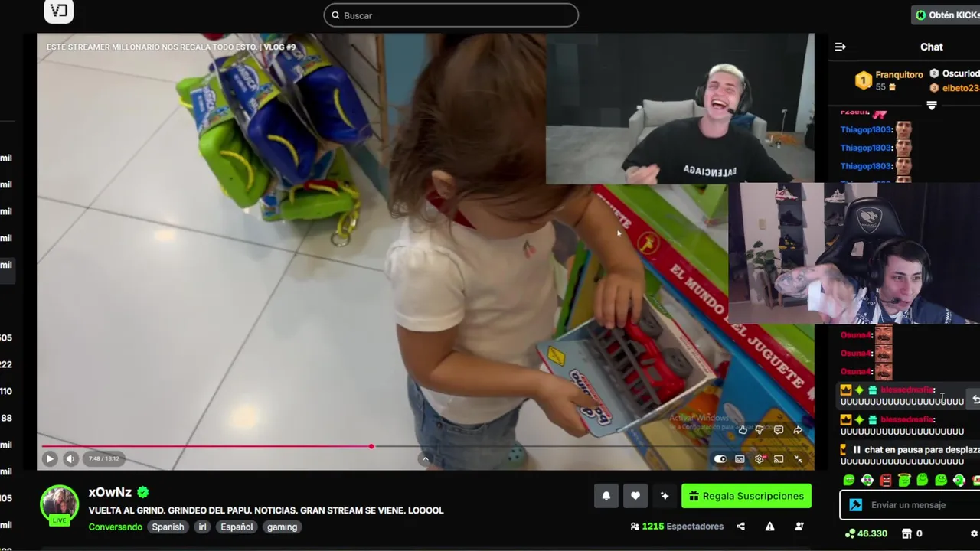Click the sparkle button beside the heart

[x=665, y=496]
